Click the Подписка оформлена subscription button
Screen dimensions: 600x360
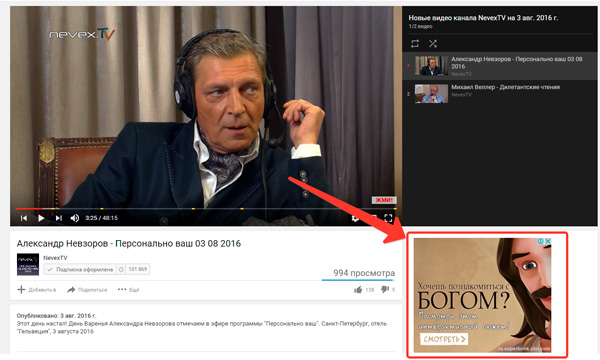(x=80, y=269)
